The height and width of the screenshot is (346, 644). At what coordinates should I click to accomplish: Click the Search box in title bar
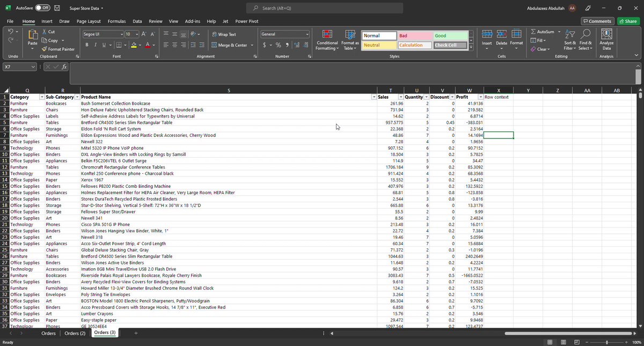pyautogui.click(x=325, y=8)
